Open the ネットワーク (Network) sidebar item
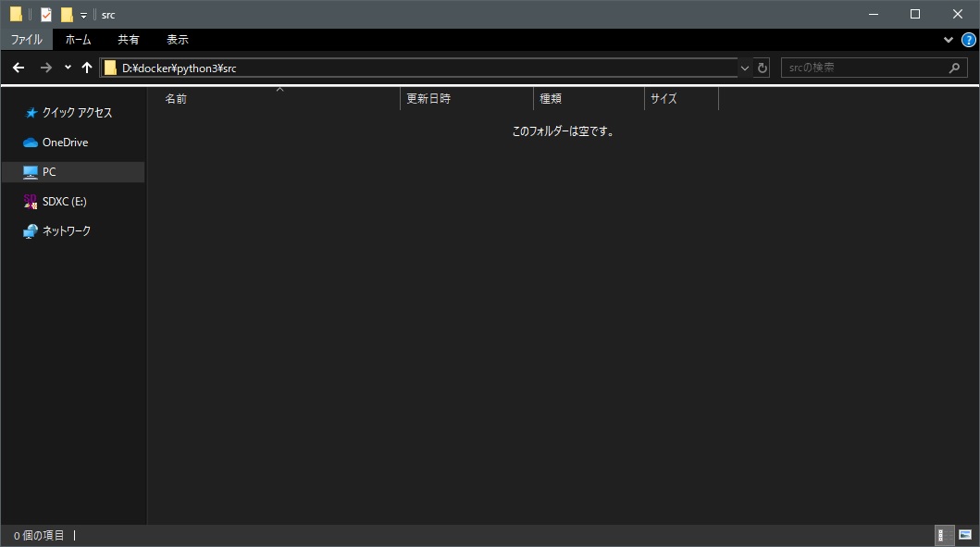The width and height of the screenshot is (980, 547). (65, 230)
